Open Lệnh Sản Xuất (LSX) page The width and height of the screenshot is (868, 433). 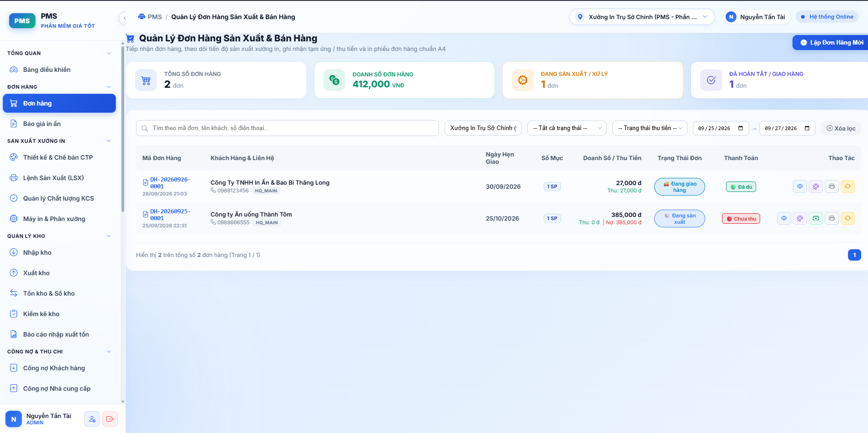pyautogui.click(x=59, y=178)
